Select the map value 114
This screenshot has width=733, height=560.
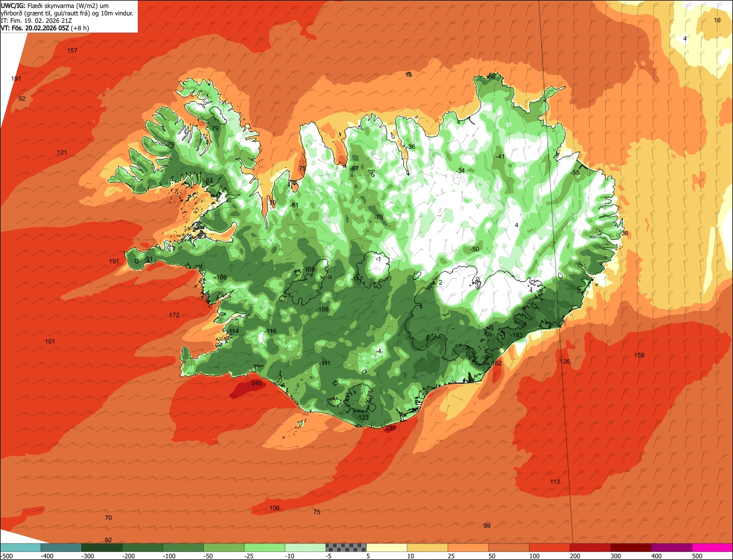point(233,332)
